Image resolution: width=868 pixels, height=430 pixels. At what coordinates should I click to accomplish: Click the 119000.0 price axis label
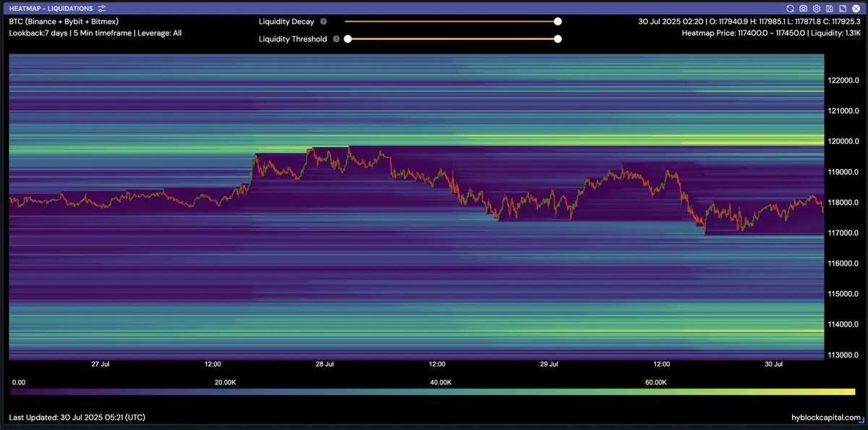[843, 172]
